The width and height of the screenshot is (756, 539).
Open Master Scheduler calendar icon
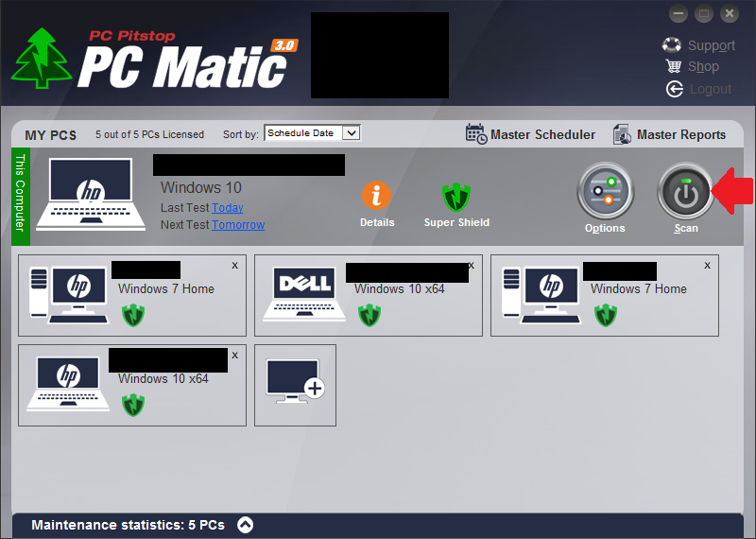476,134
